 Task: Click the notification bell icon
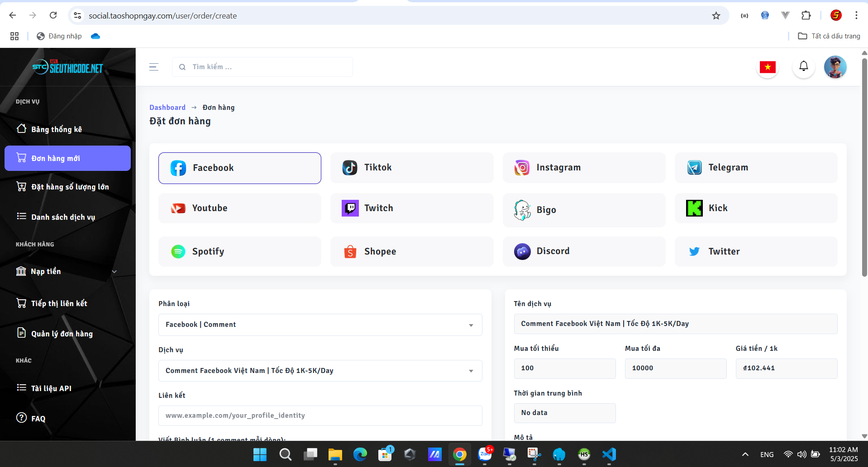(803, 66)
